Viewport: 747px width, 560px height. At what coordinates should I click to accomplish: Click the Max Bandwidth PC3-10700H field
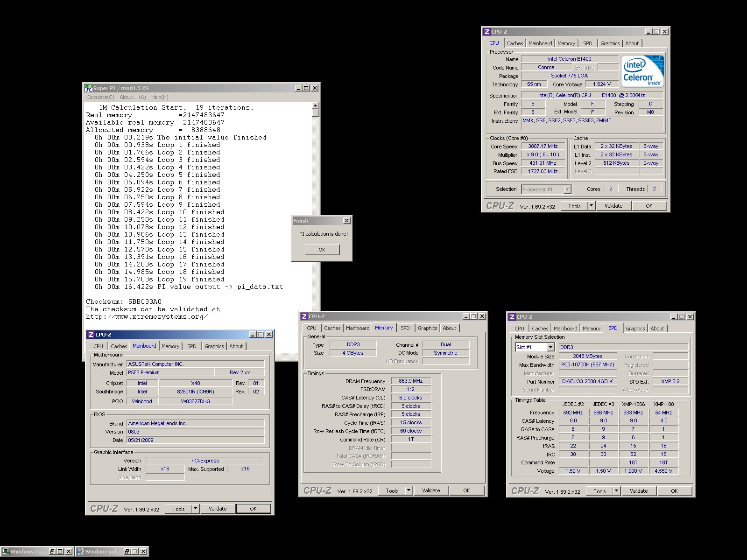click(x=587, y=364)
